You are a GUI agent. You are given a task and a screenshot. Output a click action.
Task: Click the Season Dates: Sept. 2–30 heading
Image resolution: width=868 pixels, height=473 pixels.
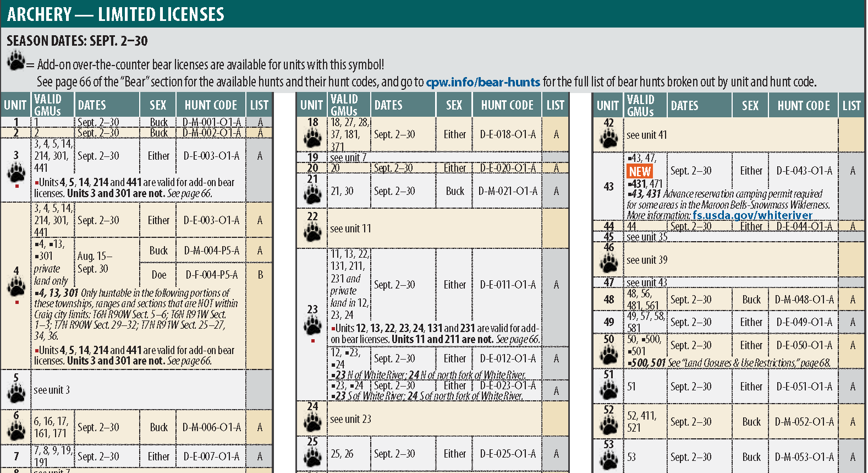pyautogui.click(x=77, y=41)
